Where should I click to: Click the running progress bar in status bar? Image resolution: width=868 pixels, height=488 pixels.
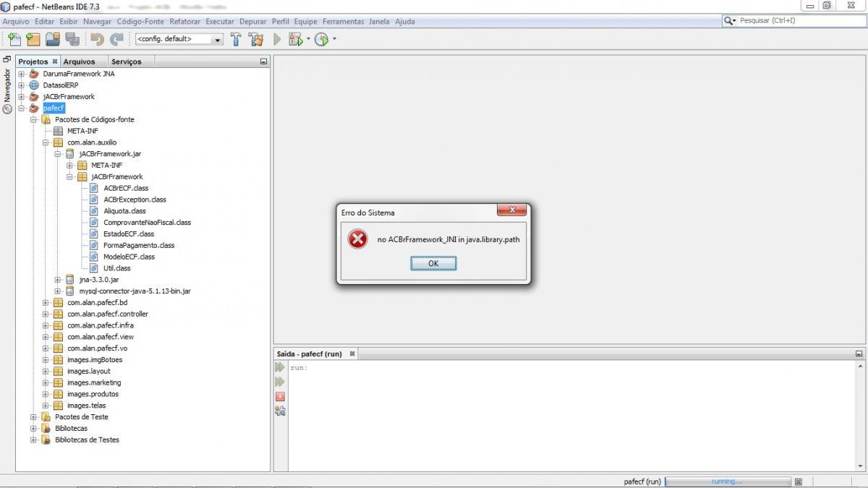[728, 481]
